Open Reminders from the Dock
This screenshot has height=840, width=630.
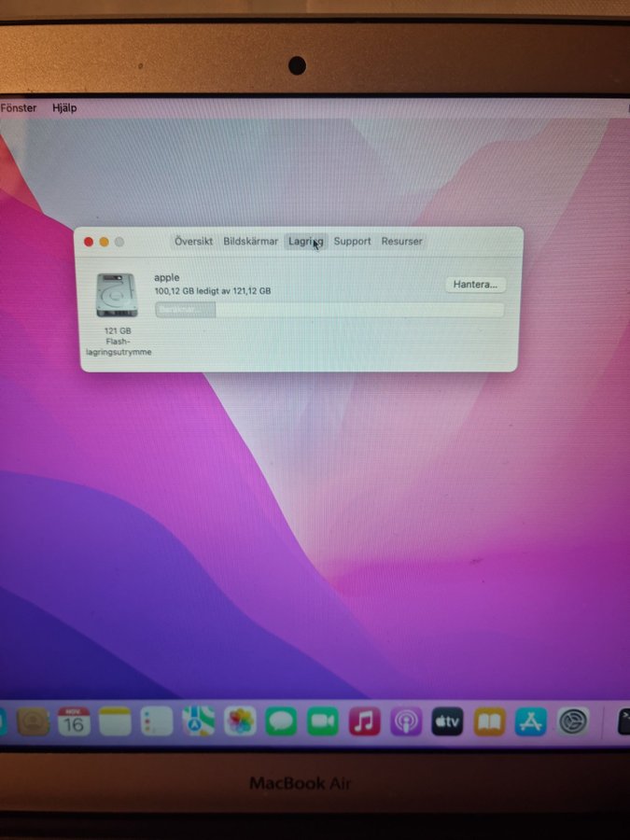157,721
